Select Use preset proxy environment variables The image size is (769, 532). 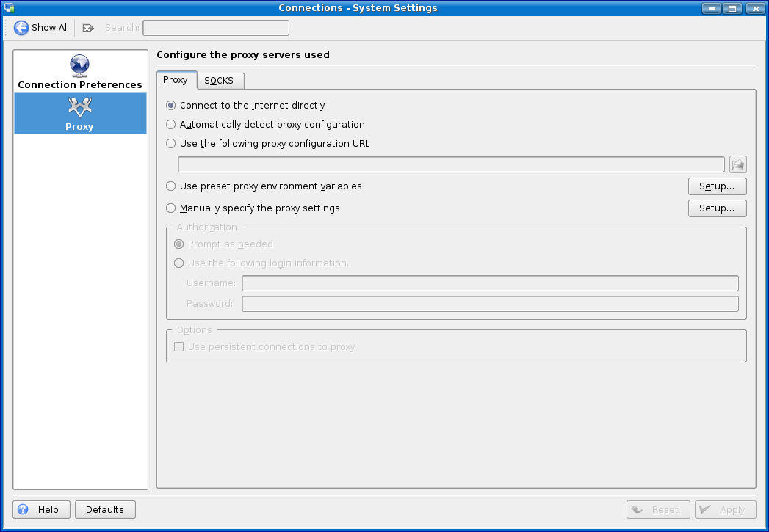point(171,186)
